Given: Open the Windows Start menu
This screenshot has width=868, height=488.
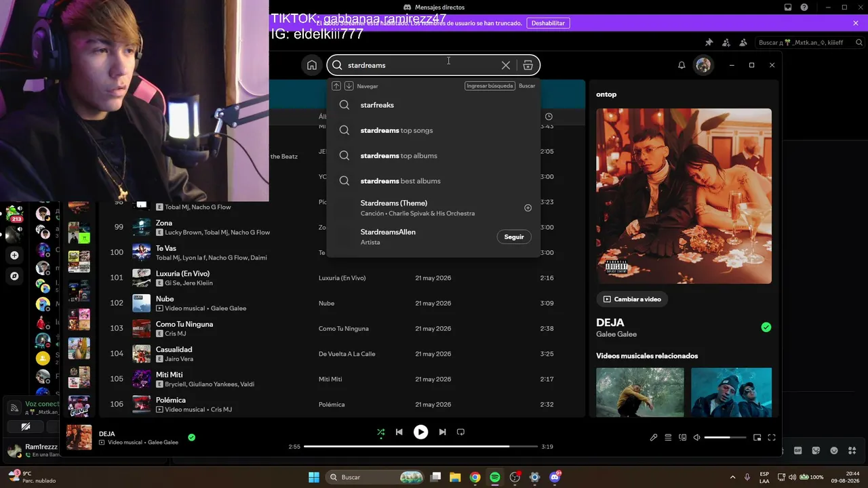Looking at the screenshot, I should 314,477.
